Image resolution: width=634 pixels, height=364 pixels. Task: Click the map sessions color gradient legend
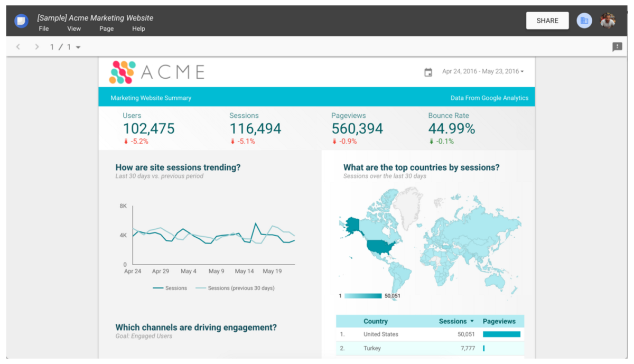pyautogui.click(x=363, y=296)
